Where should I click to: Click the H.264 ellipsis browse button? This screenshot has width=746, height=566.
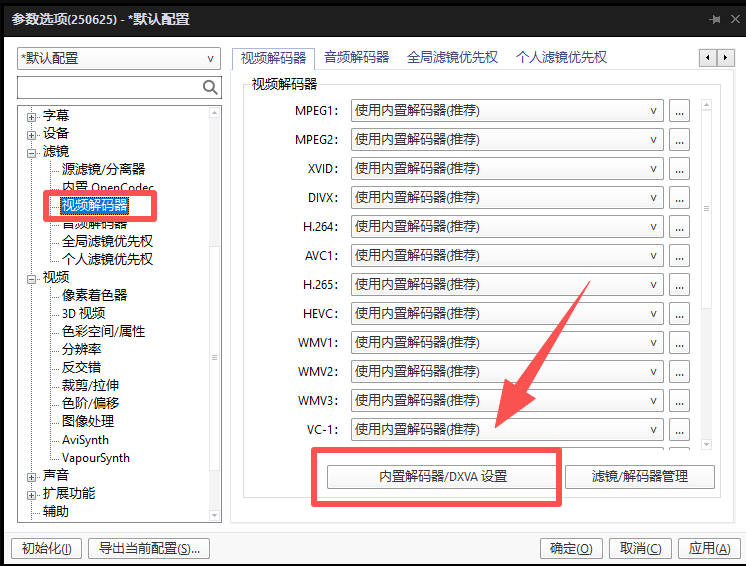point(679,227)
